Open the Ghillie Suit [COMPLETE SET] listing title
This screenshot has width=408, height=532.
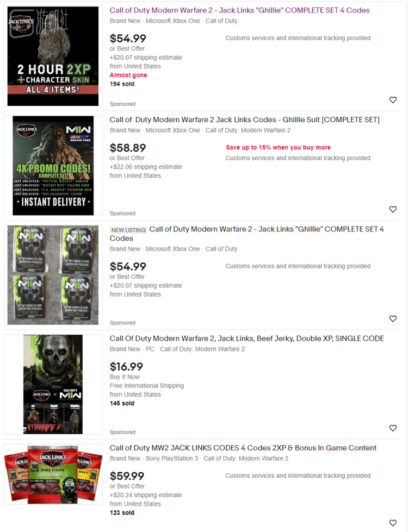[245, 120]
